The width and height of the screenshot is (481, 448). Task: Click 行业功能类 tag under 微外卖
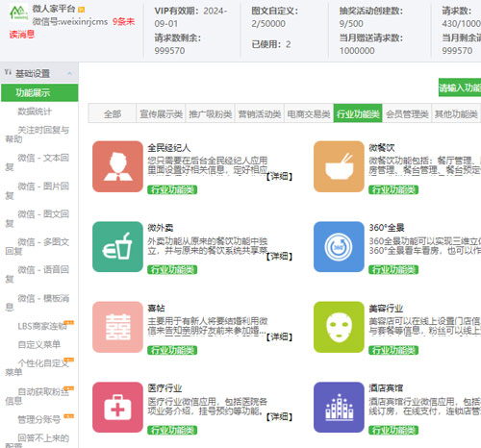coord(172,270)
